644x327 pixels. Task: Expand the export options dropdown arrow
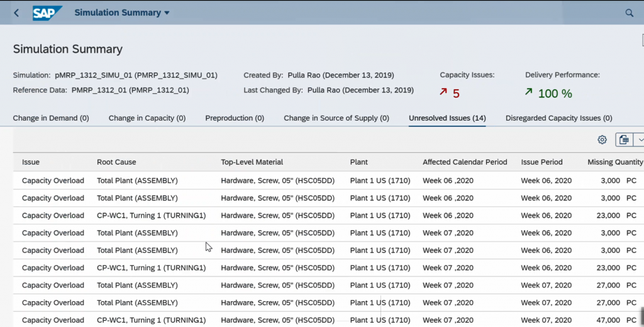click(x=640, y=140)
